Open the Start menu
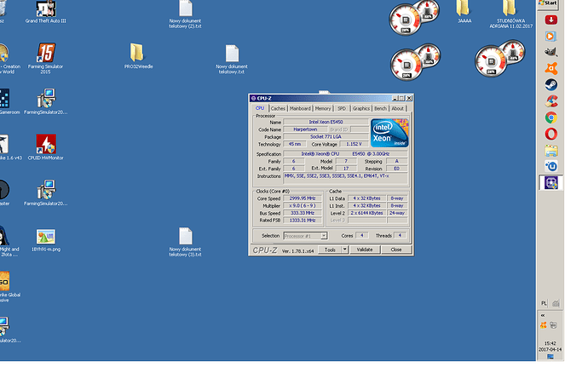The image size is (588, 367). tap(548, 3)
